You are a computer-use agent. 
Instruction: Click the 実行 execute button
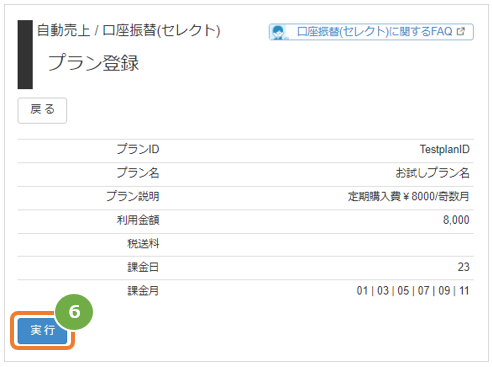pyautogui.click(x=42, y=330)
